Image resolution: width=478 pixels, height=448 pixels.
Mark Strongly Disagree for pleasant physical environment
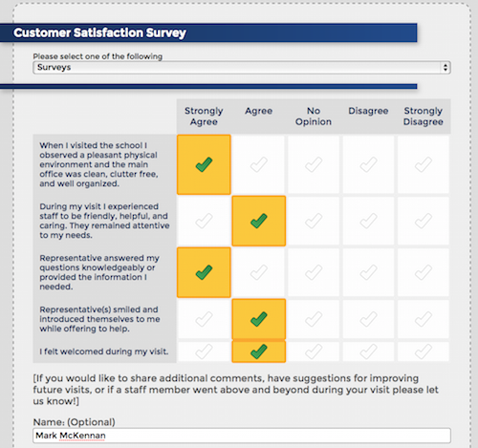424,164
